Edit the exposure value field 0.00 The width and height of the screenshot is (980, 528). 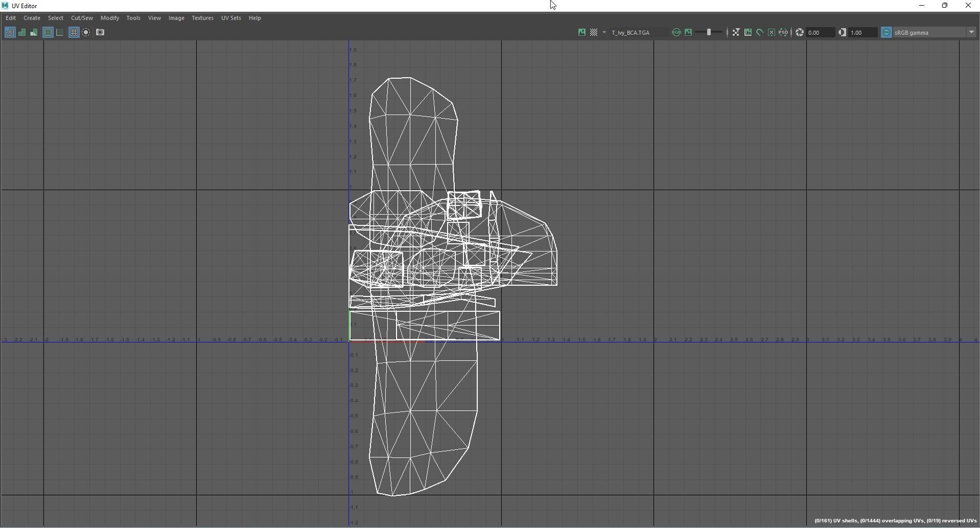click(820, 33)
